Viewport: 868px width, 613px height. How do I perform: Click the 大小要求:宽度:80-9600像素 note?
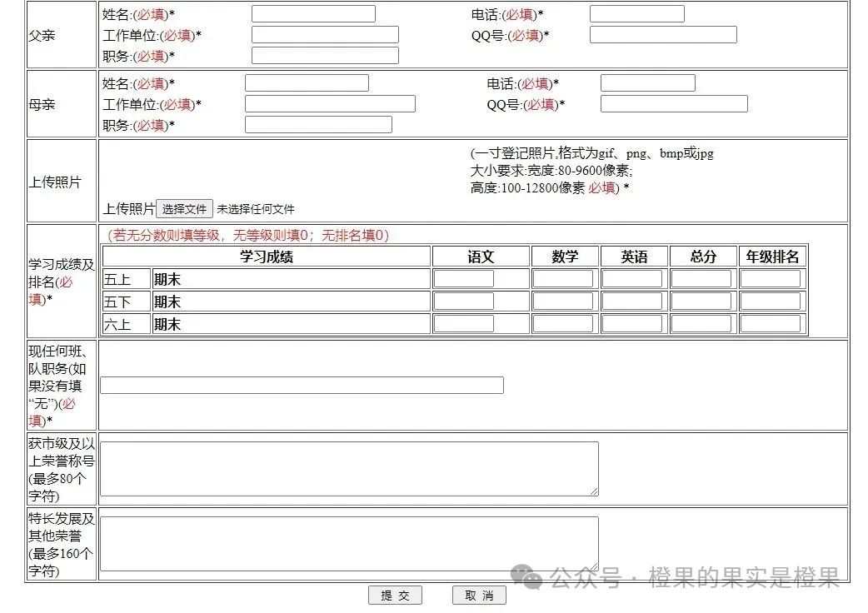(x=551, y=171)
